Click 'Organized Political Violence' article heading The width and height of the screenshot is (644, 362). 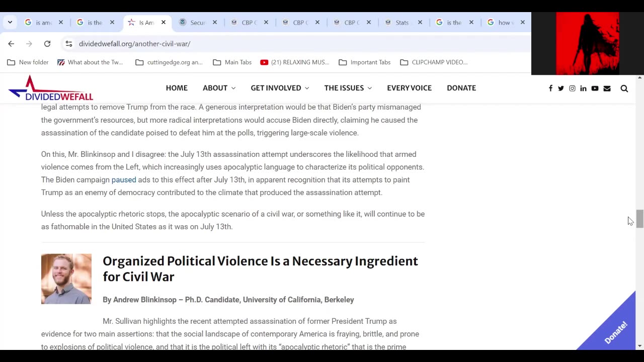[x=260, y=269]
